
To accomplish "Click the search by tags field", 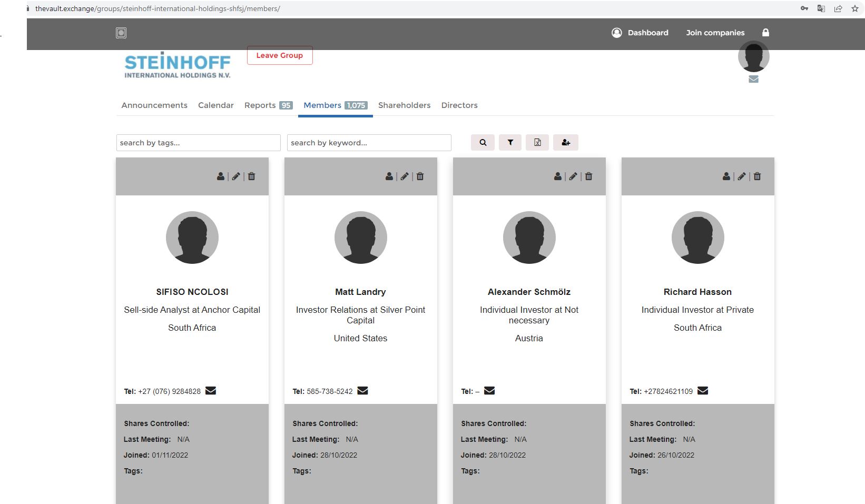I will click(x=198, y=142).
